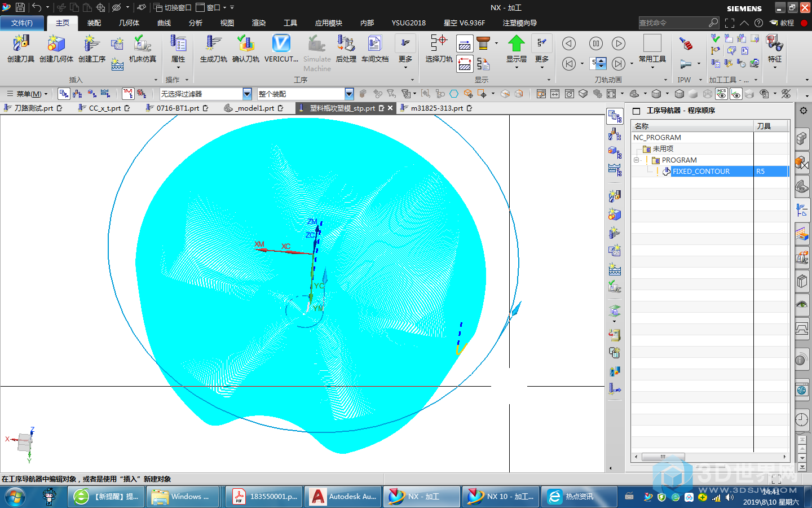The height and width of the screenshot is (508, 812).
Task: Open Program Order view in side strip
Action: point(615,117)
